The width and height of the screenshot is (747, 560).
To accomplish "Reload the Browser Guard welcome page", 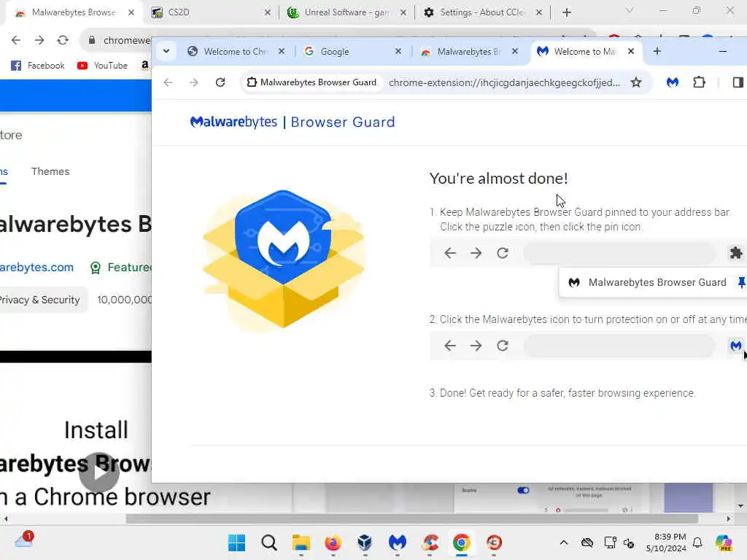I will pos(220,82).
